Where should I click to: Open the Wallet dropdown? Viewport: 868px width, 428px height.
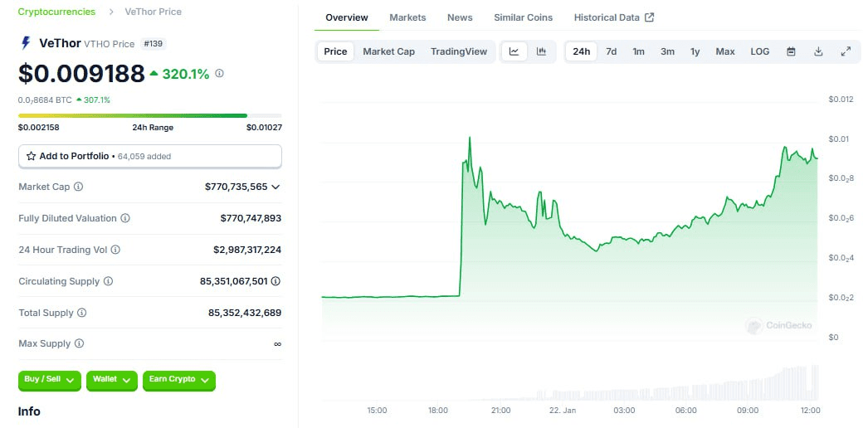112,381
